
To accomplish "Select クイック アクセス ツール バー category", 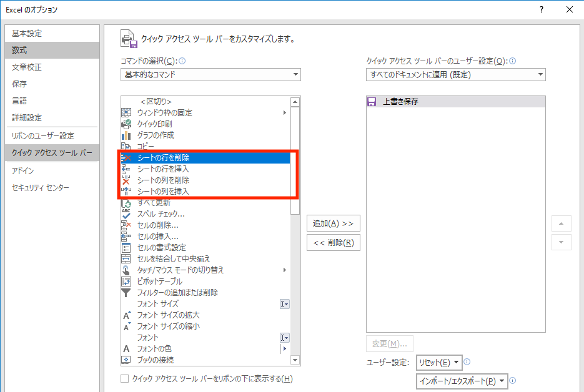I will coord(52,153).
